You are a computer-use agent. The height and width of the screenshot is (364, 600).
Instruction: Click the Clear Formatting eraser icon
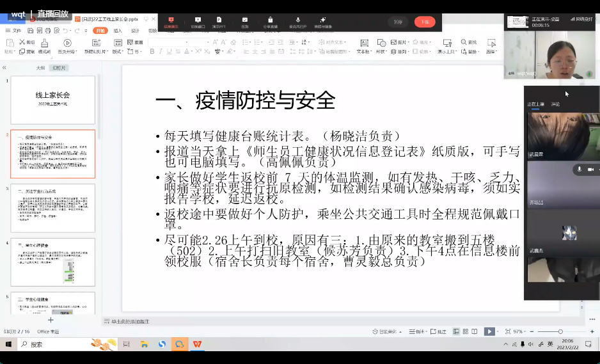click(233, 42)
